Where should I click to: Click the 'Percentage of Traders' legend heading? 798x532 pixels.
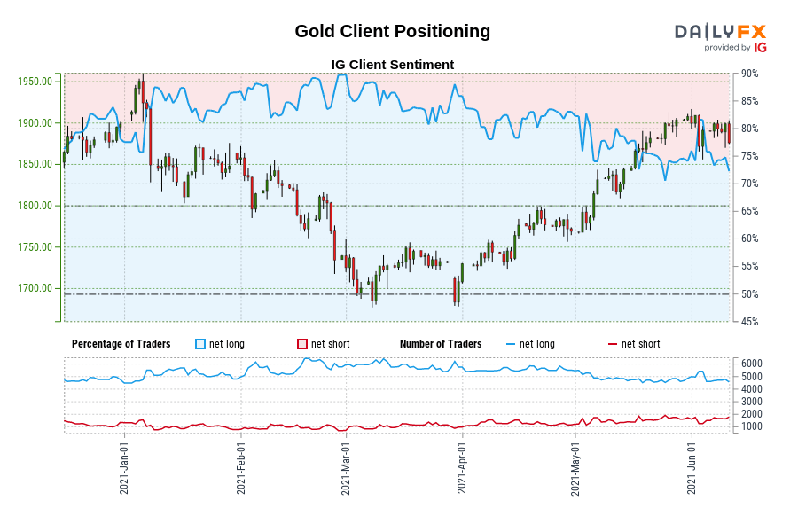pos(121,344)
